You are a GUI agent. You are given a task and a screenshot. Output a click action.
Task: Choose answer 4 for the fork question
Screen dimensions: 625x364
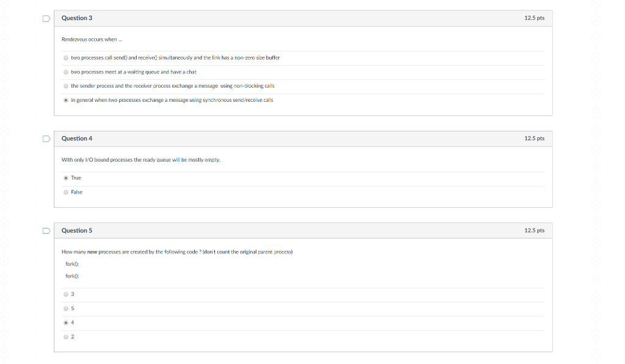click(66, 322)
